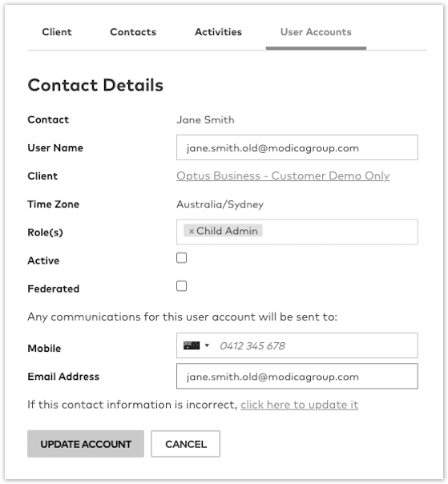The image size is (448, 484).
Task: Focus the Email Address input field
Action: [297, 377]
